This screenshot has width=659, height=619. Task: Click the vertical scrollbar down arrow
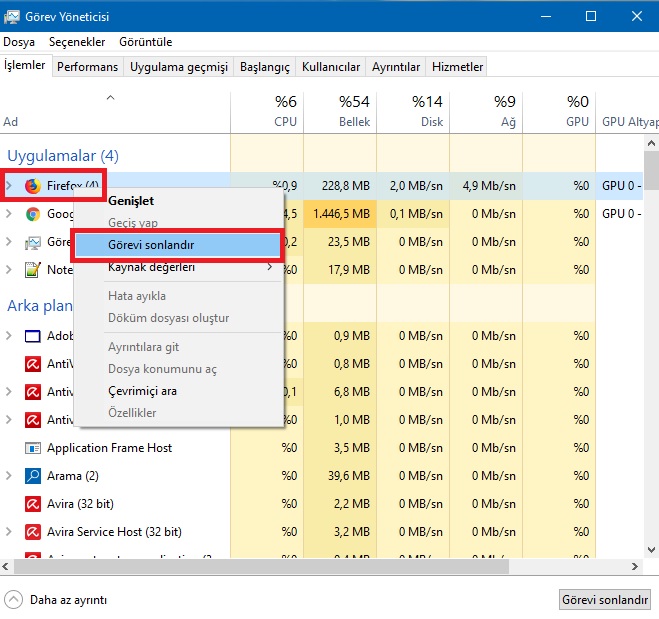[x=651, y=550]
